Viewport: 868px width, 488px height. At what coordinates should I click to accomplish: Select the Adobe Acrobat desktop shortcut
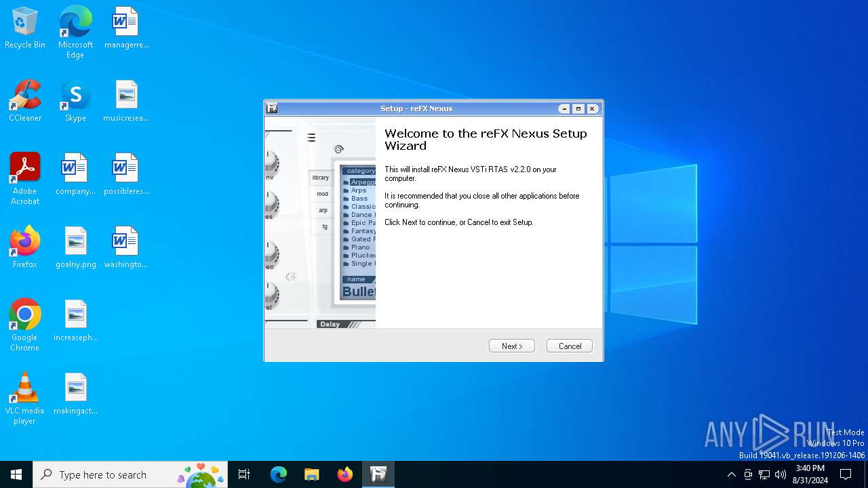coord(25,179)
